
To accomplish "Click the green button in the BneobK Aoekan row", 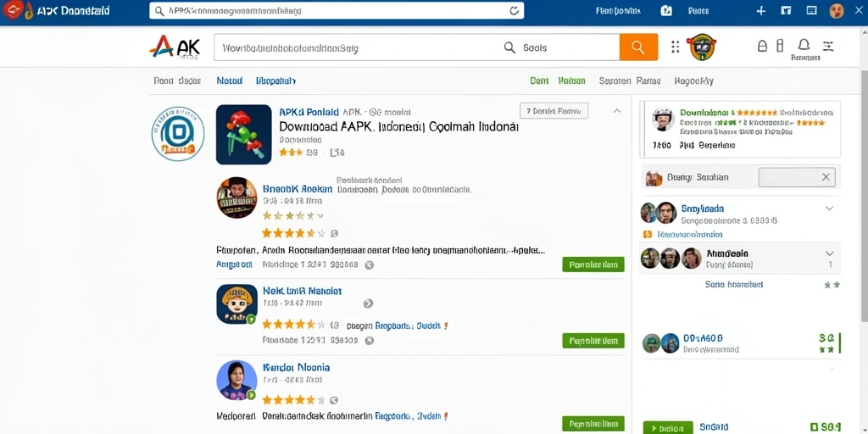I will (593, 264).
